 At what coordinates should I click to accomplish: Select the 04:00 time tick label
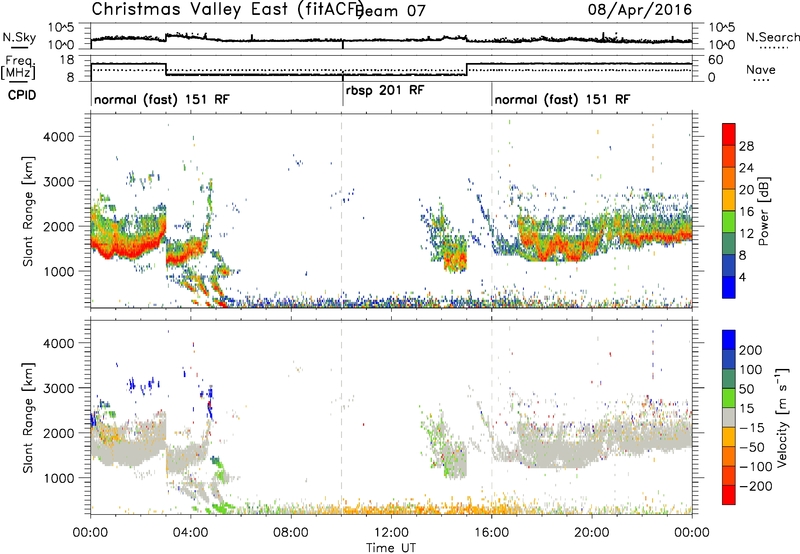pyautogui.click(x=191, y=533)
